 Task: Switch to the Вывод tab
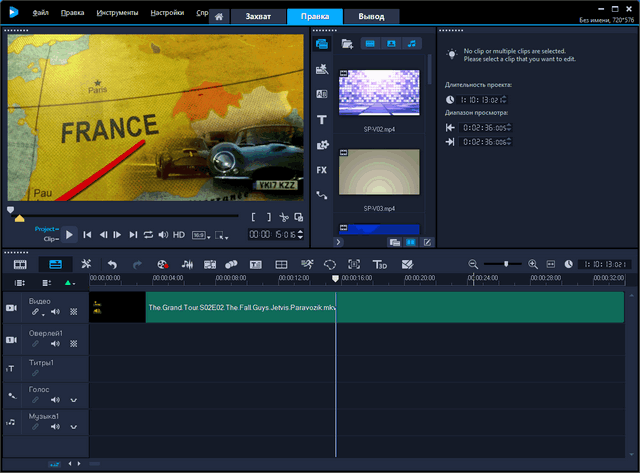click(371, 17)
